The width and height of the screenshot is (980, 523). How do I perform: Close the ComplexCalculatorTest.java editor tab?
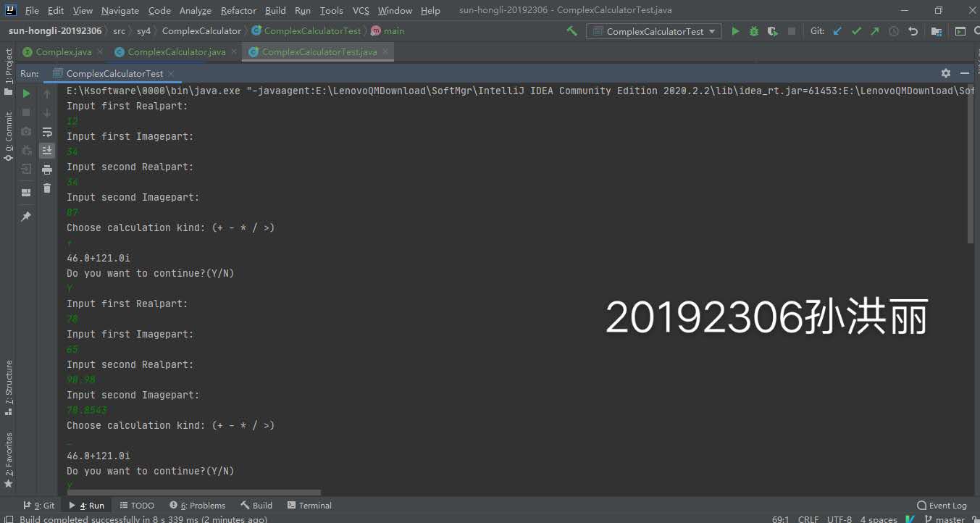[385, 52]
